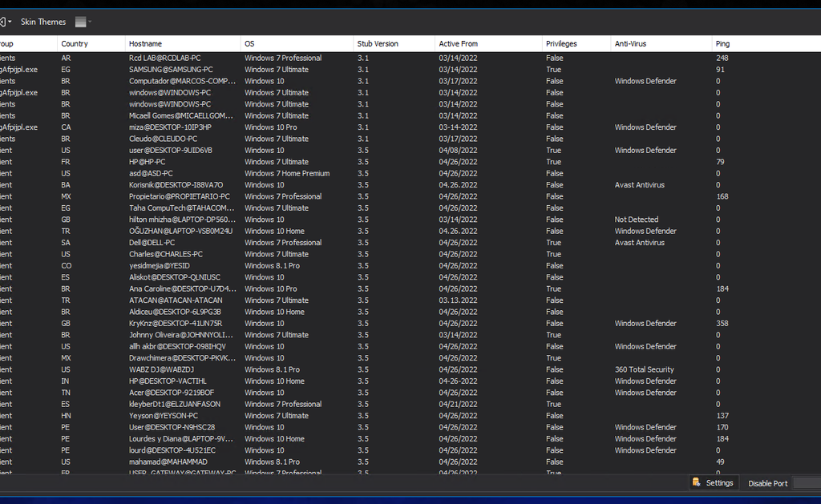Open the dropdown arrow beside the speaker icon

tap(10, 22)
